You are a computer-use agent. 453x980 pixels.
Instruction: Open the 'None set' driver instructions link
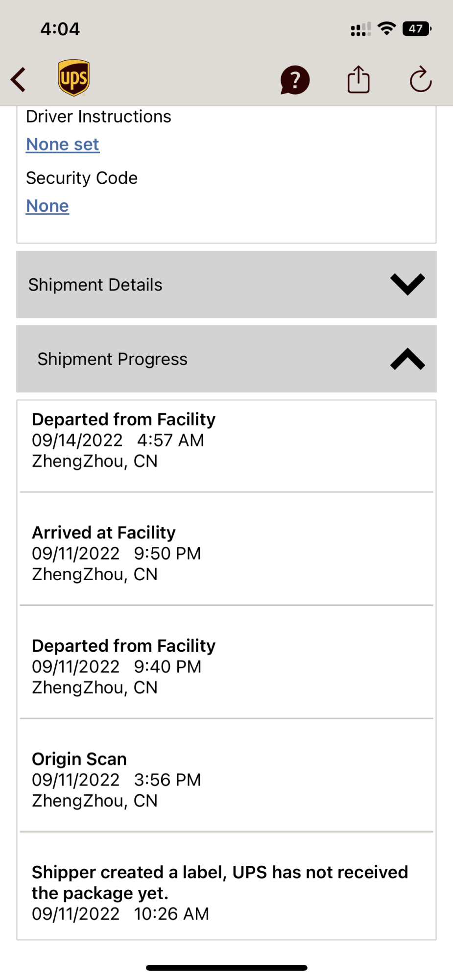[x=63, y=145]
